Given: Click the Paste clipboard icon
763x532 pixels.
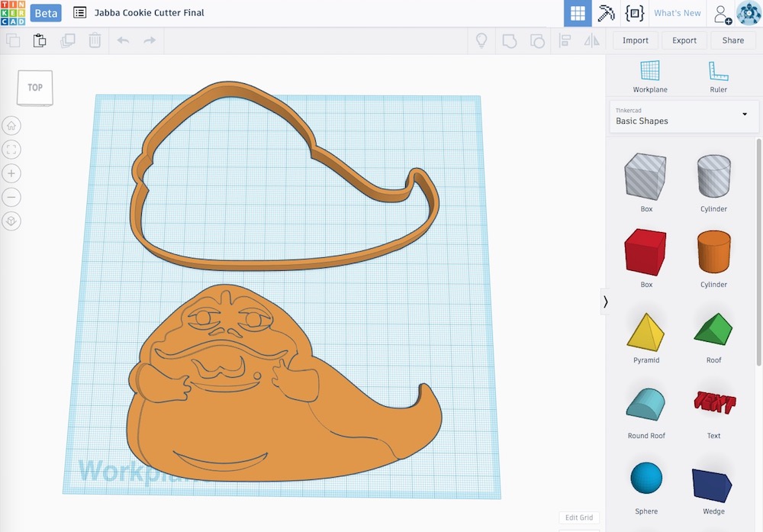Looking at the screenshot, I should [x=39, y=40].
